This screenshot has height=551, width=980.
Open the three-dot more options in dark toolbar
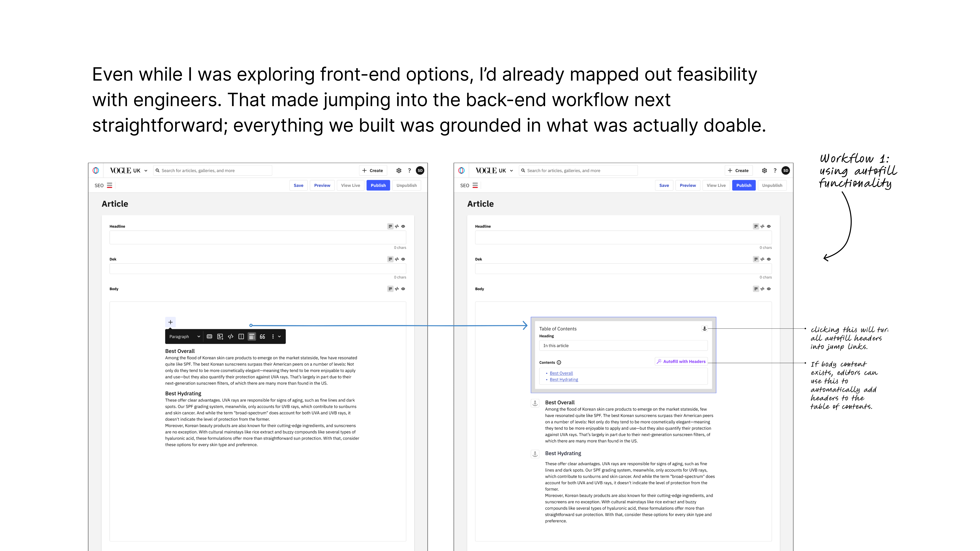coord(273,337)
